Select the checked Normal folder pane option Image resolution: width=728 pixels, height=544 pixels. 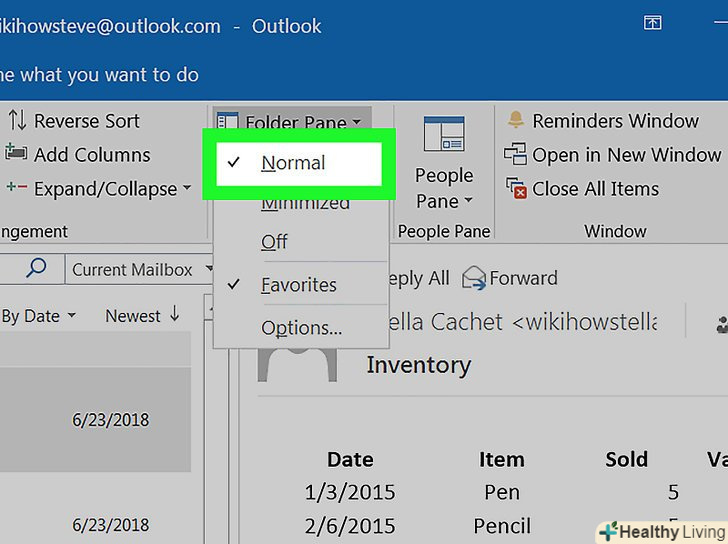(x=299, y=163)
